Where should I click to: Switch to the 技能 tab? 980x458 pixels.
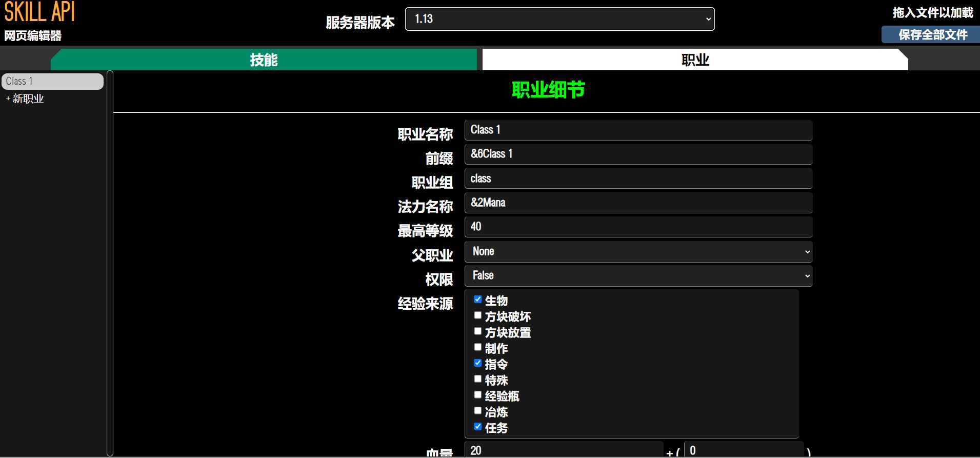coord(264,60)
